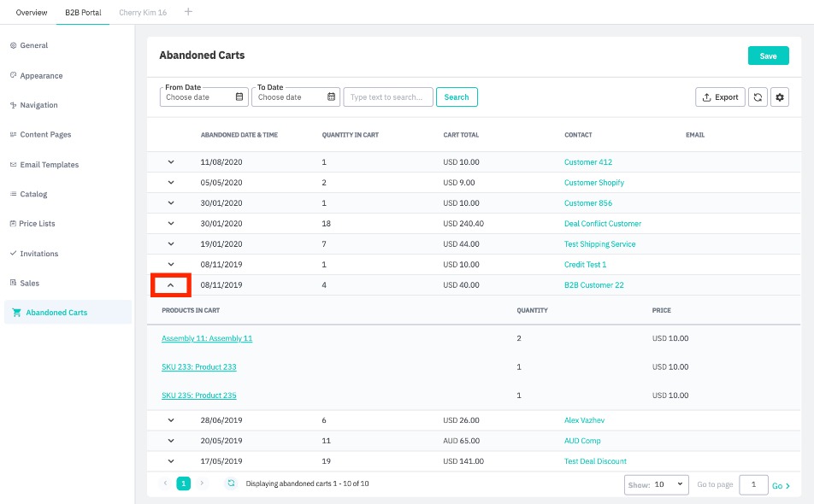Screen dimensions: 814x504
Task: Go to previous page arrow in pagination
Action: (166, 483)
